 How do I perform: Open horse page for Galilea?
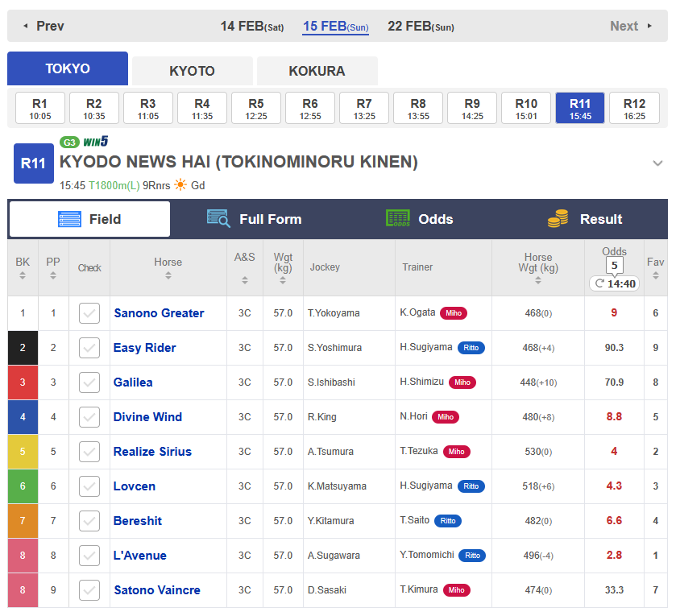click(133, 382)
